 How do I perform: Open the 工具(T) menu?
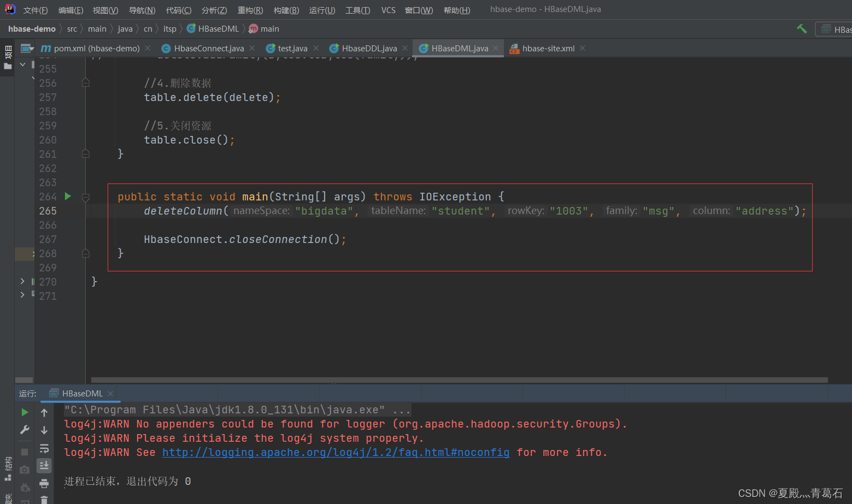point(358,10)
